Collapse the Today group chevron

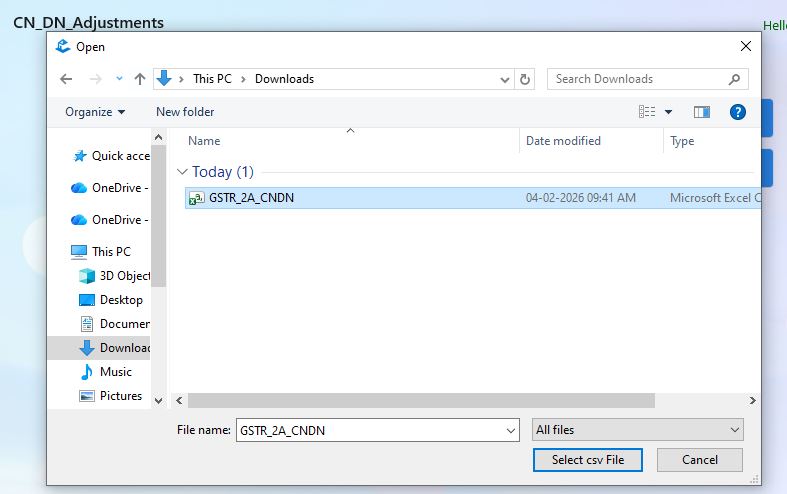click(x=182, y=172)
